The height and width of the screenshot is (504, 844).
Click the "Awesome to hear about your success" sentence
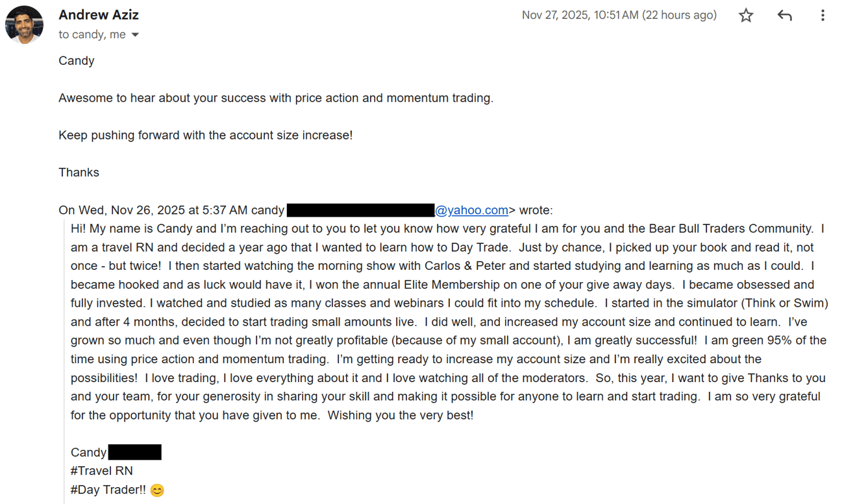click(x=276, y=99)
